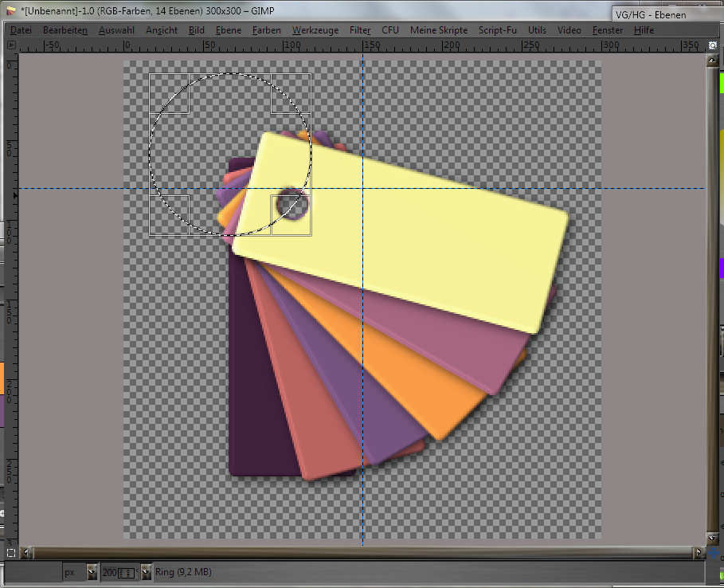Open the Ebene menu

[228, 30]
